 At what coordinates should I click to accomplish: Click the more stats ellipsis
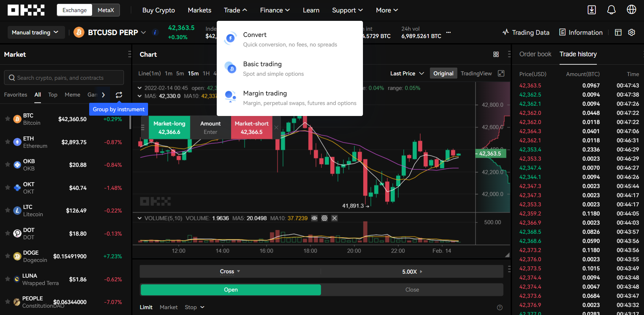(x=448, y=32)
